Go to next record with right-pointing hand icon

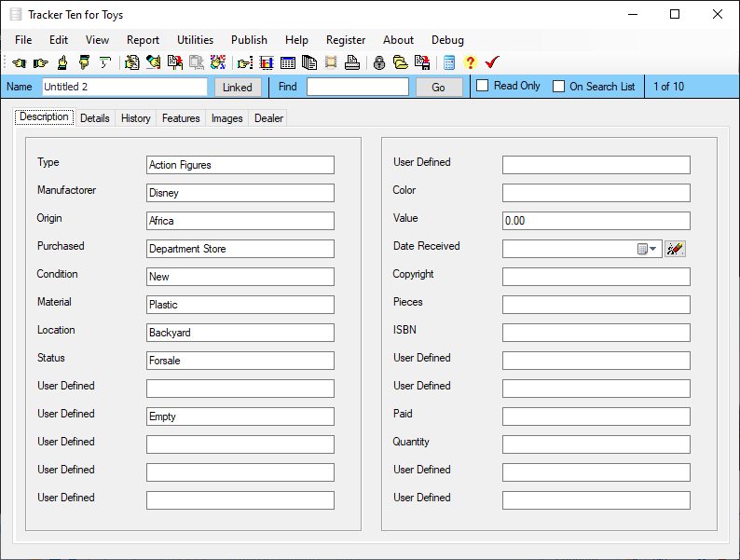[x=41, y=62]
